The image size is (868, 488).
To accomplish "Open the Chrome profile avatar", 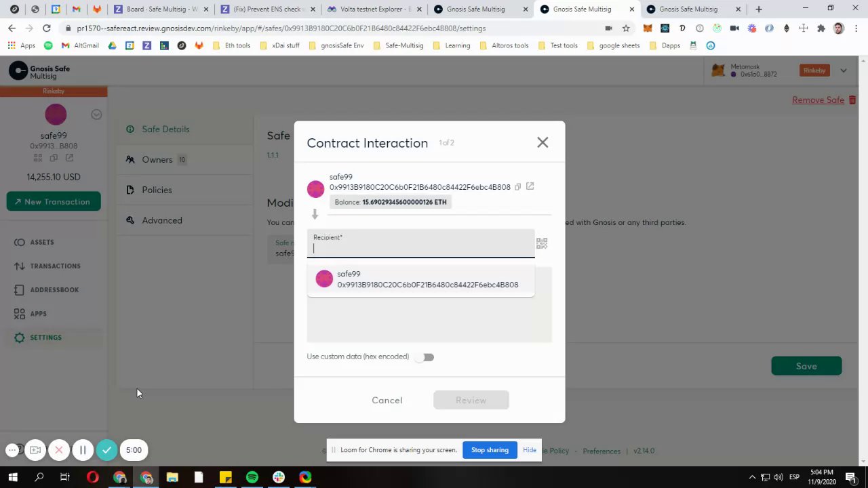I will [x=839, y=28].
